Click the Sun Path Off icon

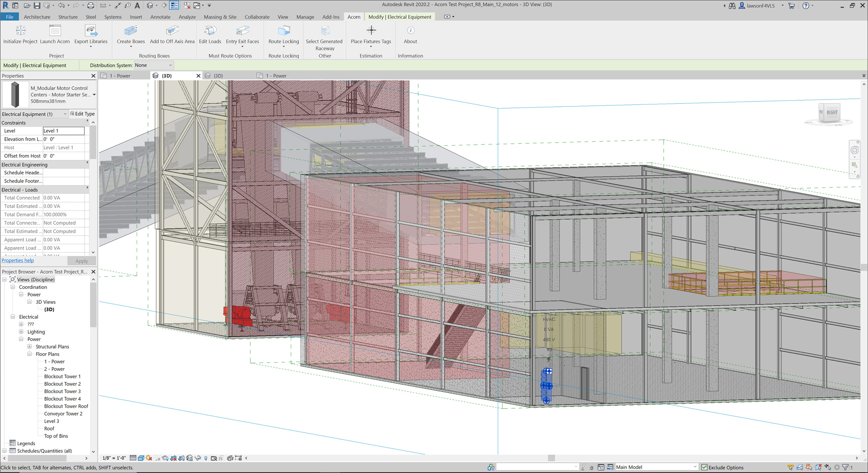click(149, 458)
